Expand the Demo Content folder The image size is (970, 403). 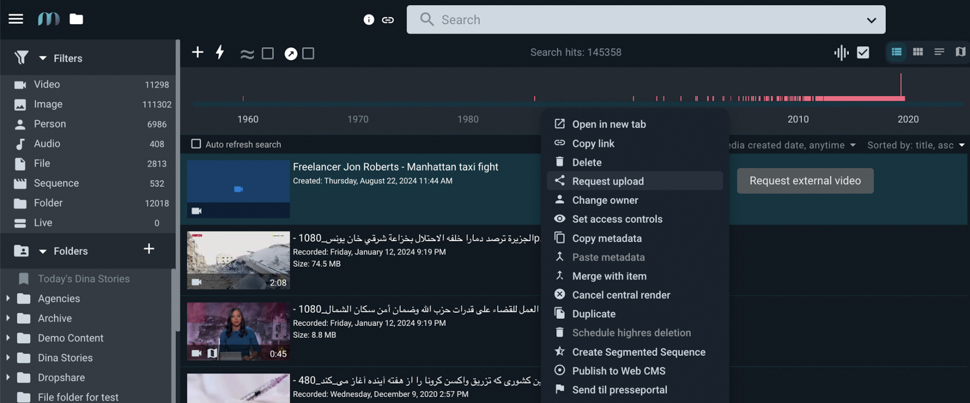(x=7, y=338)
